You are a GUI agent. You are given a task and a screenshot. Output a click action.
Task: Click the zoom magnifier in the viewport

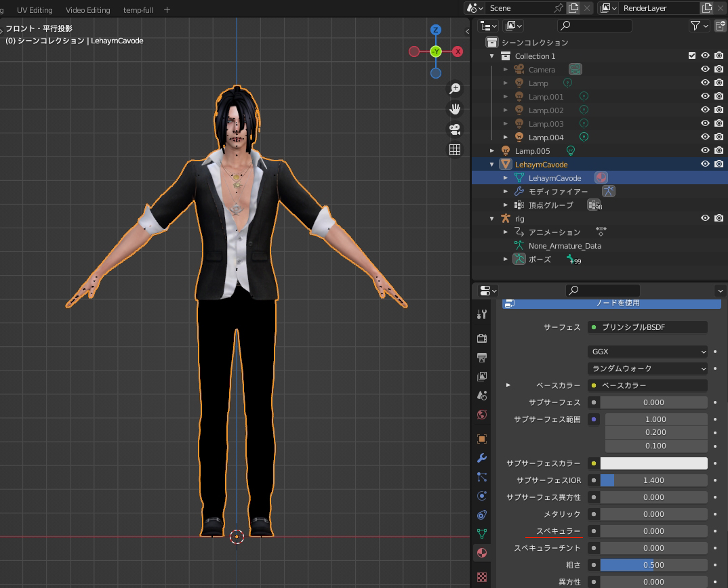[455, 89]
